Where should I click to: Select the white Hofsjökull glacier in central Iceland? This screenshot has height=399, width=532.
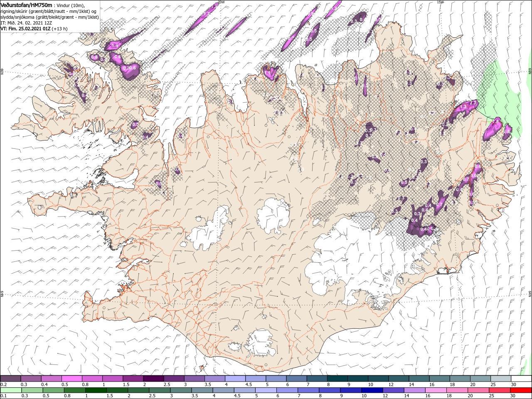(273, 215)
